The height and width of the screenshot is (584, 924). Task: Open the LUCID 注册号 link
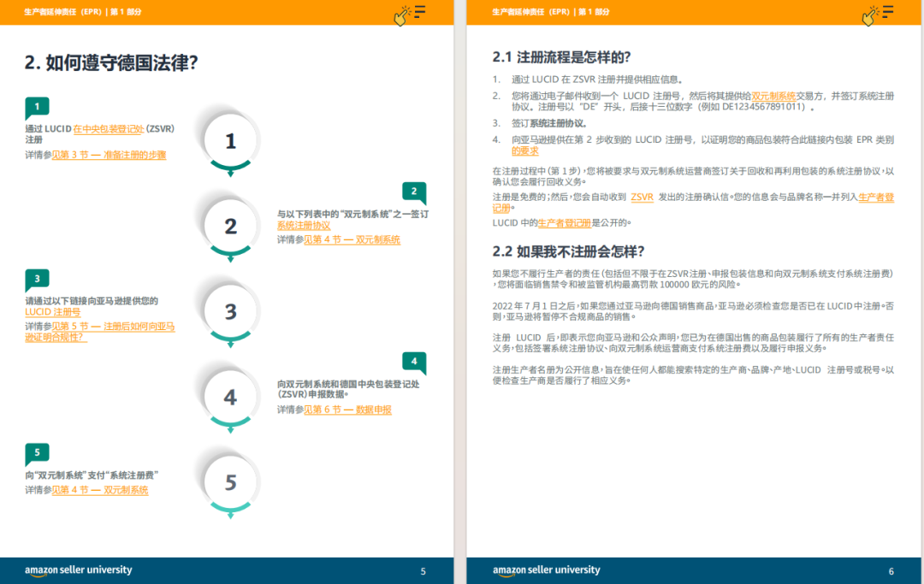(52, 312)
